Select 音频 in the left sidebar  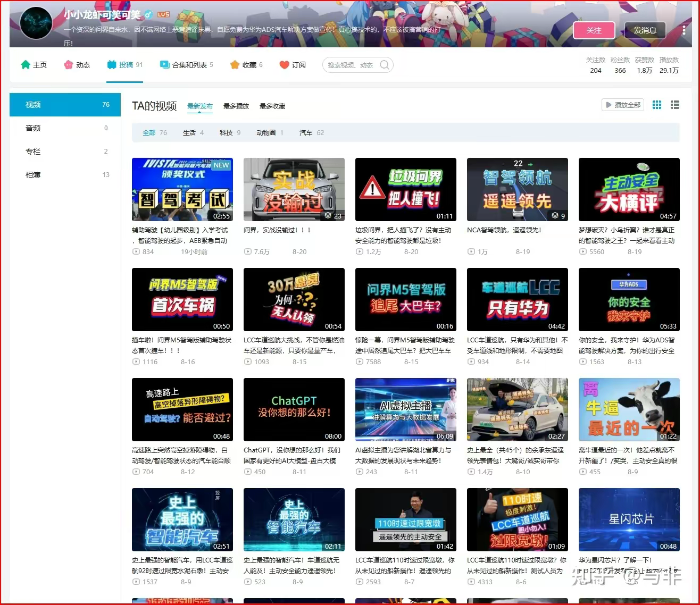click(65, 128)
